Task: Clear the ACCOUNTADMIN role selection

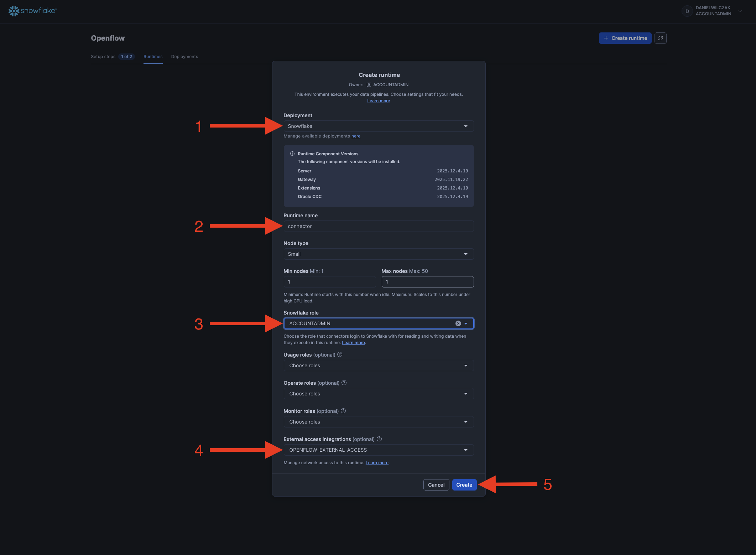Action: (458, 323)
